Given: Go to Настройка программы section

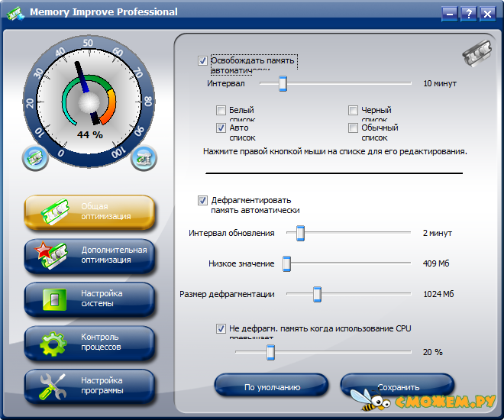Looking at the screenshot, I should point(89,386).
